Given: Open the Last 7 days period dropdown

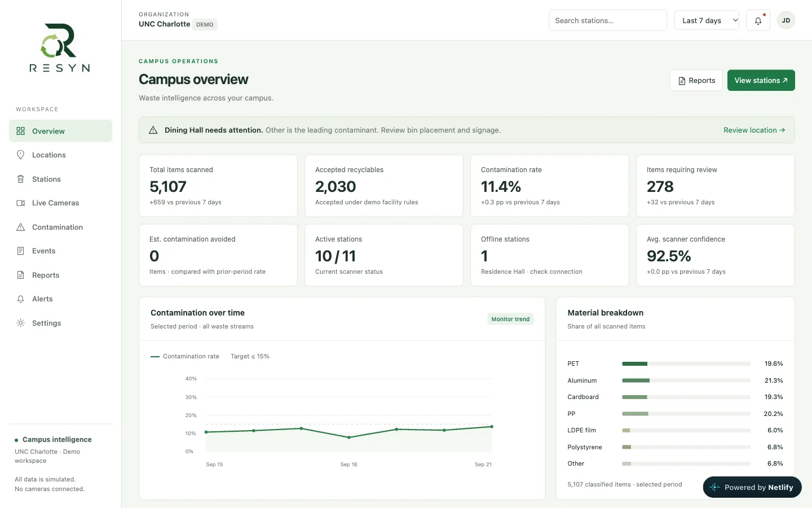Looking at the screenshot, I should tap(707, 20).
